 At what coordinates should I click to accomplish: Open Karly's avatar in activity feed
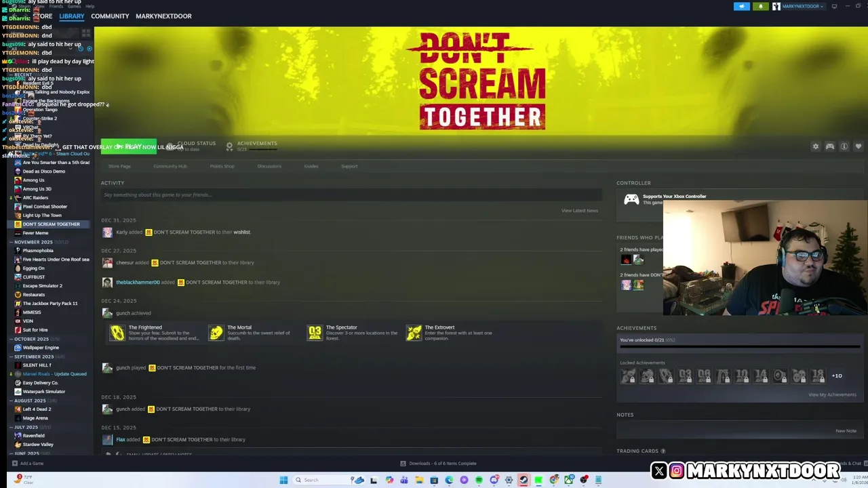(x=107, y=232)
